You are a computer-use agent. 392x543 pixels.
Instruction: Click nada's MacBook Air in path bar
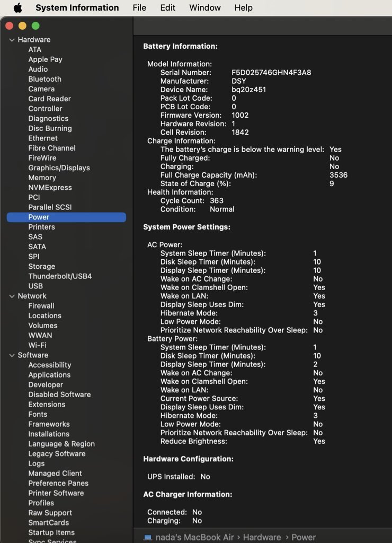point(194,537)
